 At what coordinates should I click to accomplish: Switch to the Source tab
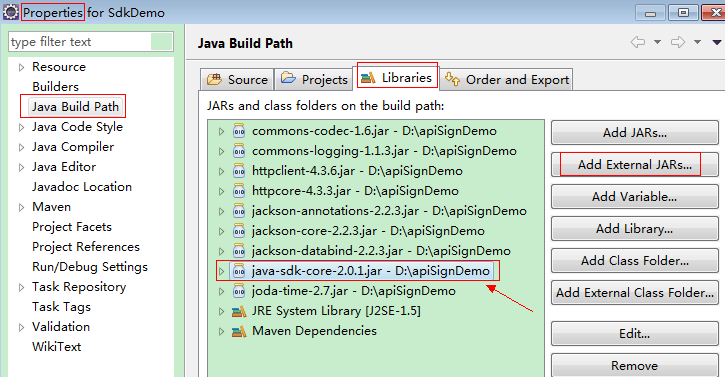[x=237, y=80]
